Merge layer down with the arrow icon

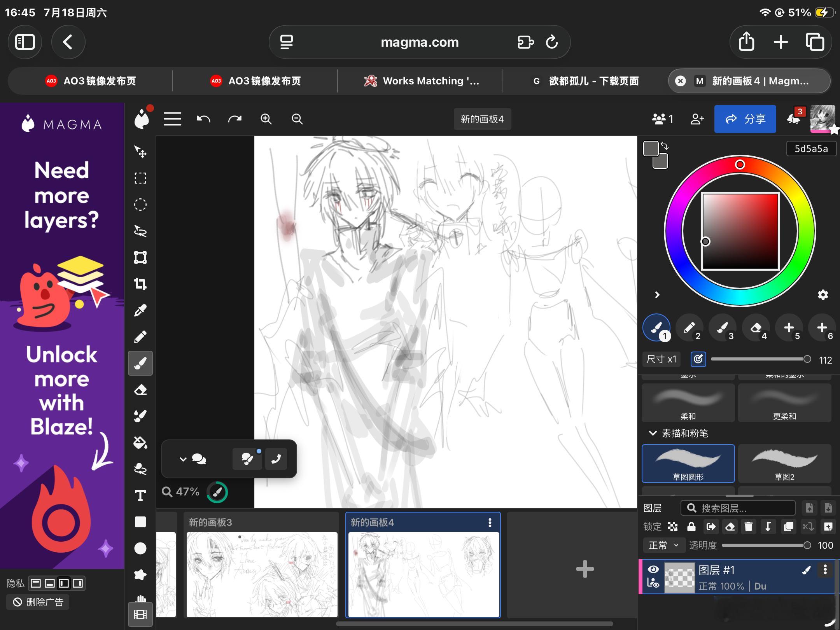click(768, 527)
